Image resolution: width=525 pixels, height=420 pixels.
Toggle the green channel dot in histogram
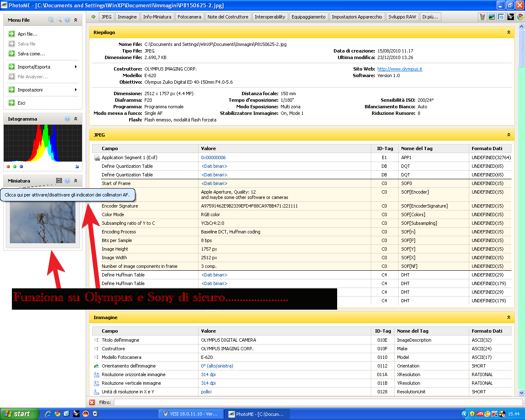[x=15, y=167]
